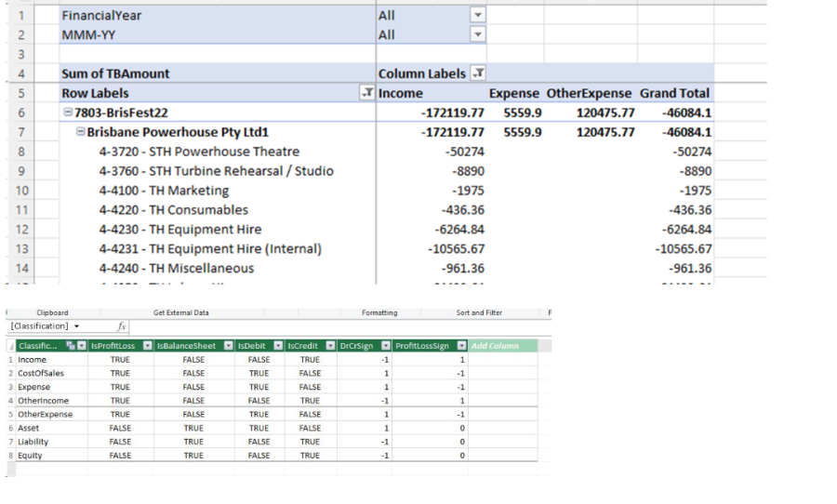
Task: Select the 'FinancialYear' label cell
Action: click(218, 16)
